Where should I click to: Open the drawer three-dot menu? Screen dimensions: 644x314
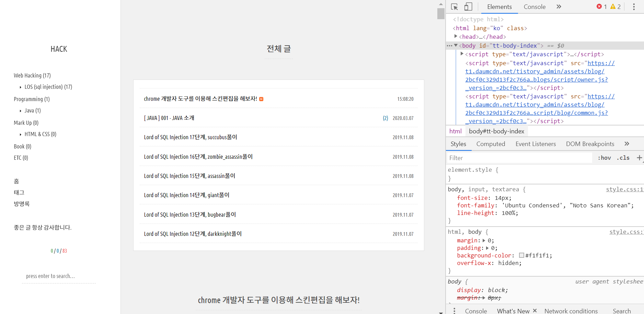coord(454,311)
